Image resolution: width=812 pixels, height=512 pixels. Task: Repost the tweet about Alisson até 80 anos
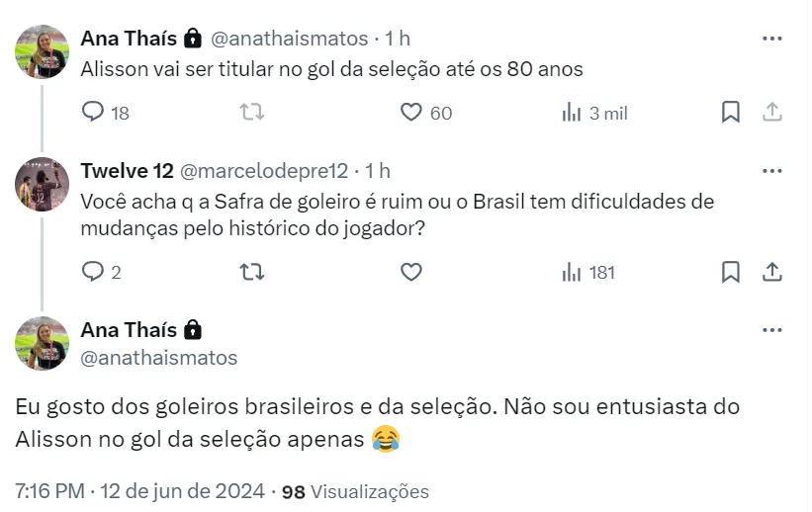pyautogui.click(x=252, y=113)
